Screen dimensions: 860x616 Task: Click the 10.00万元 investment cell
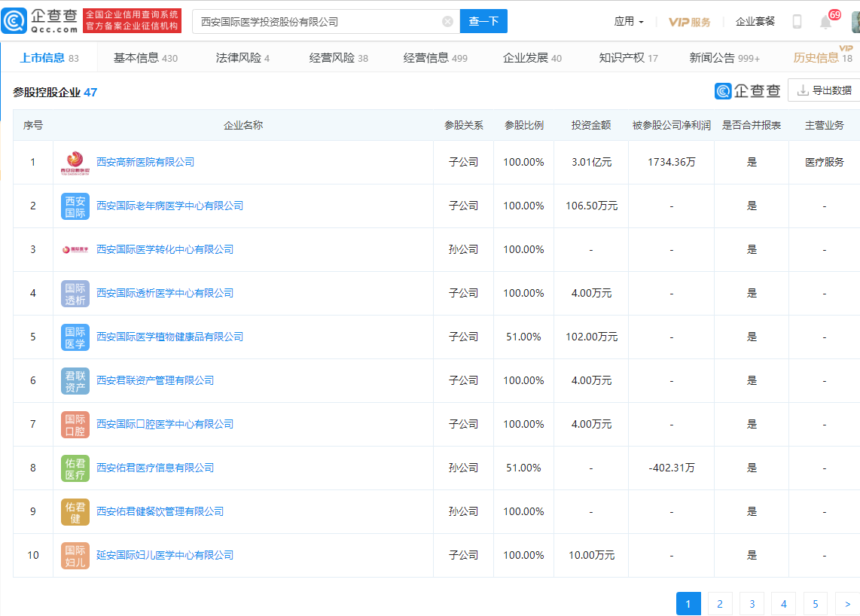click(x=591, y=555)
